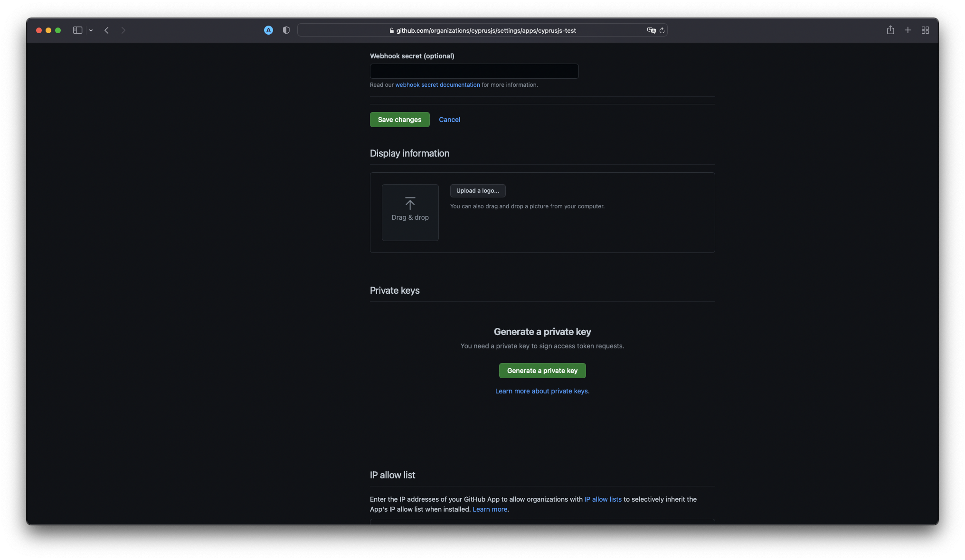
Task: Click Save changes button
Action: 399,119
